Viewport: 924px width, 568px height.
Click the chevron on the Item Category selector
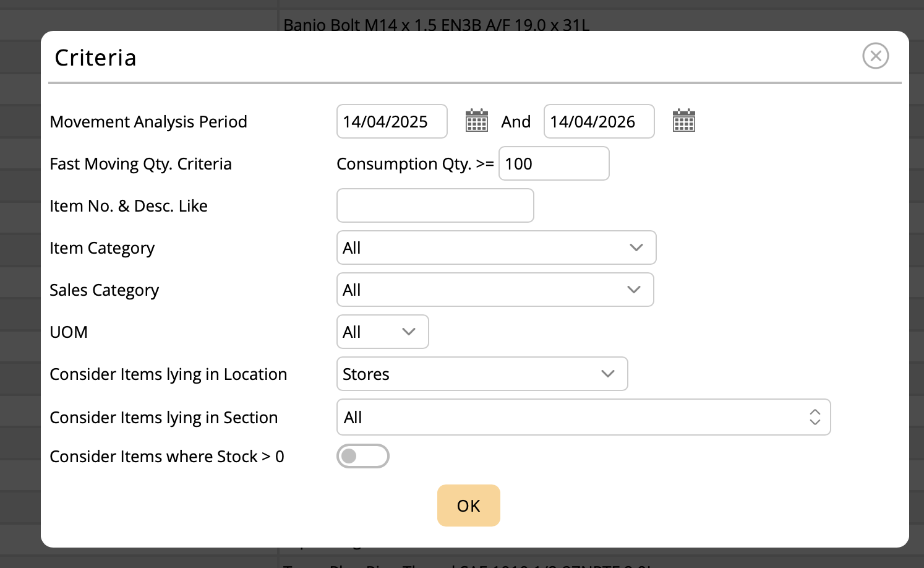point(636,247)
